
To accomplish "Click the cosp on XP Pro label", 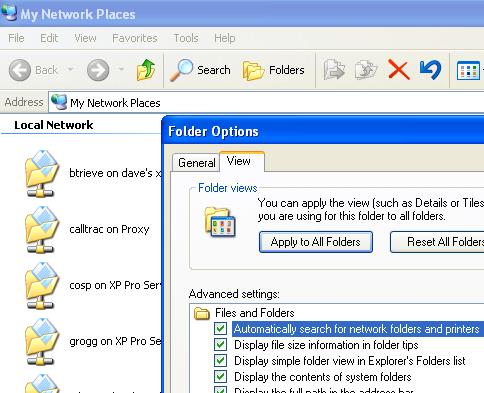I will click(x=115, y=285).
